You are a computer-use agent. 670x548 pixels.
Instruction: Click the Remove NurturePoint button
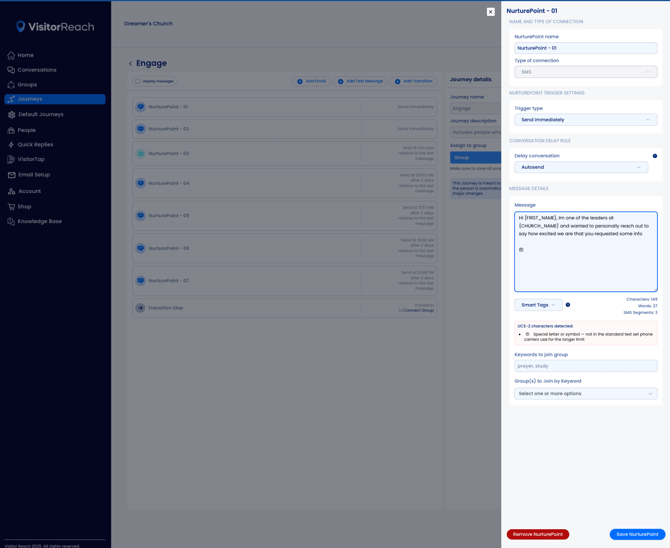click(x=537, y=534)
